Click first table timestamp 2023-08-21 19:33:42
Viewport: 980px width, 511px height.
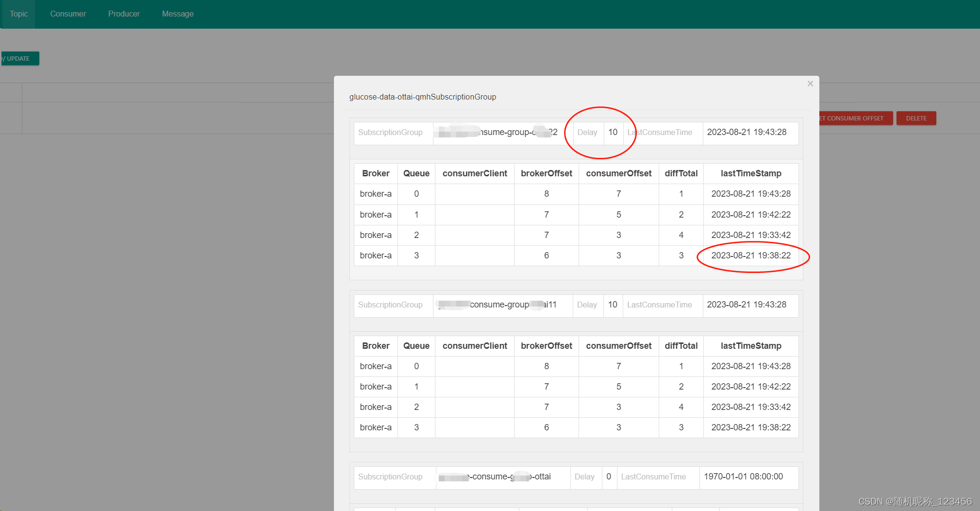pos(751,235)
